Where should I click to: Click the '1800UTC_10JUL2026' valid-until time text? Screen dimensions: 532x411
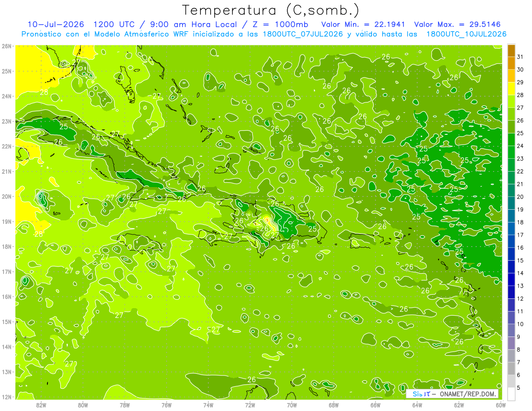466,34
